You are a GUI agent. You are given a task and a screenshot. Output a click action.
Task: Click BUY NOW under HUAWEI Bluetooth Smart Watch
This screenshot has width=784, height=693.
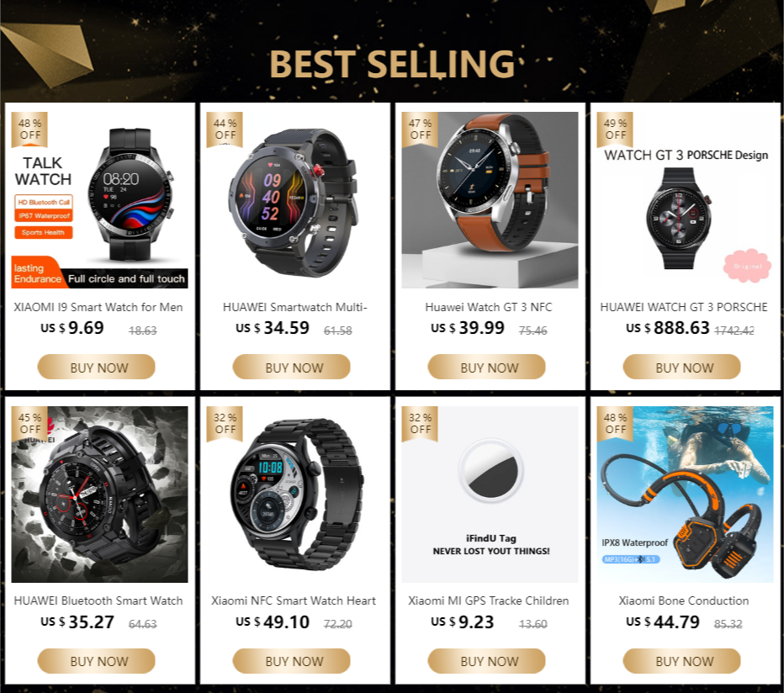(97, 661)
